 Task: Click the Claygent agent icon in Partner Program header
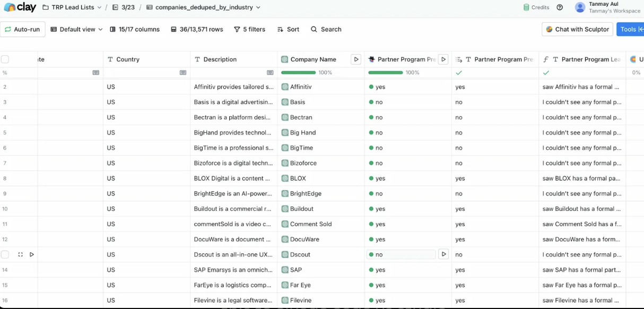point(372,59)
